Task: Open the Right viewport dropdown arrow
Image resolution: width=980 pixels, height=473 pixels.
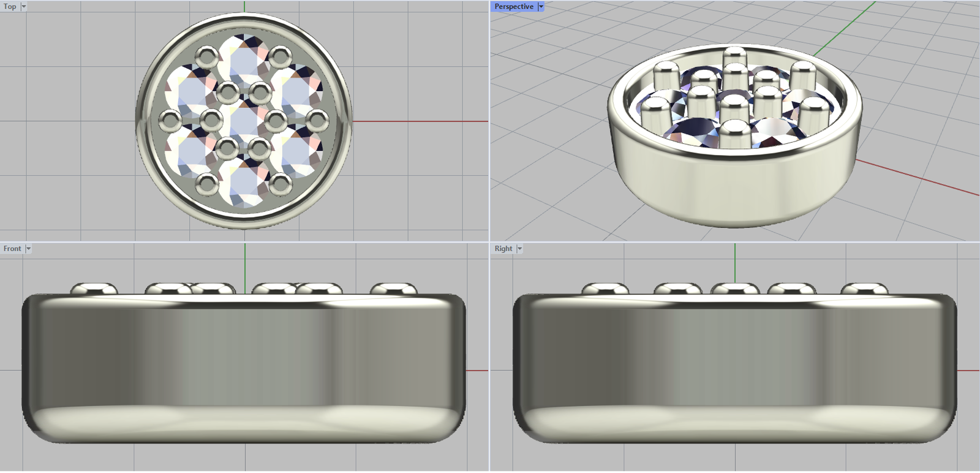Action: click(x=519, y=249)
